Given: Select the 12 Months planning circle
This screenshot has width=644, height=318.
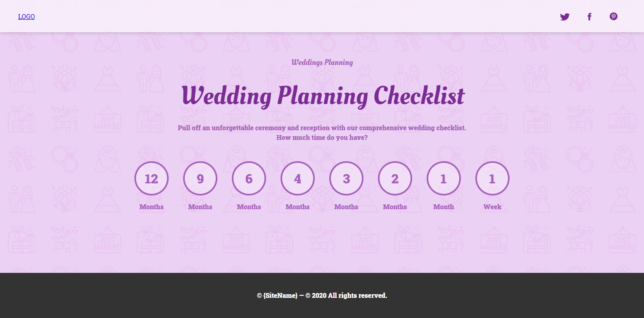Looking at the screenshot, I should [151, 179].
